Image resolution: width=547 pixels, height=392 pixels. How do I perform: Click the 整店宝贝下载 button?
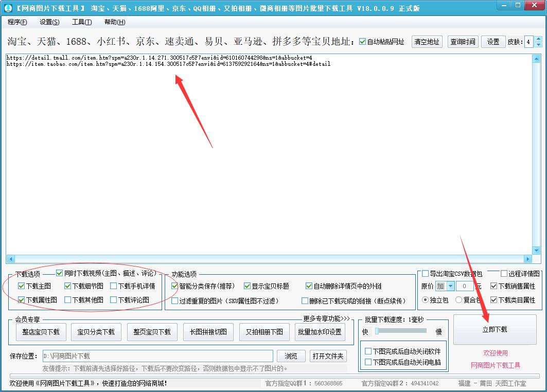click(41, 332)
